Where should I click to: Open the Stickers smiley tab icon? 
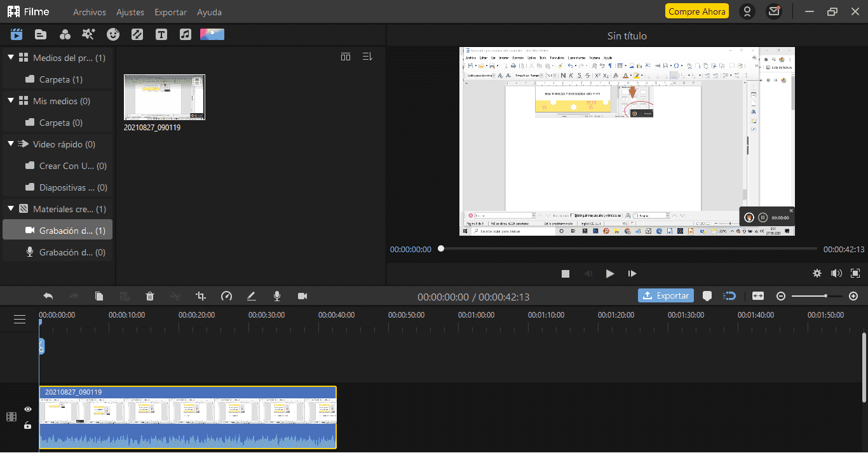113,34
